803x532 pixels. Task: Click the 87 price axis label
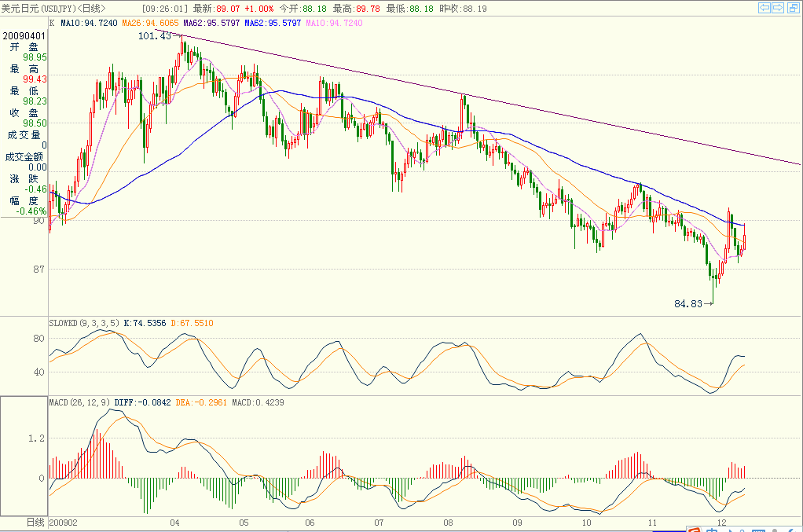tap(39, 269)
